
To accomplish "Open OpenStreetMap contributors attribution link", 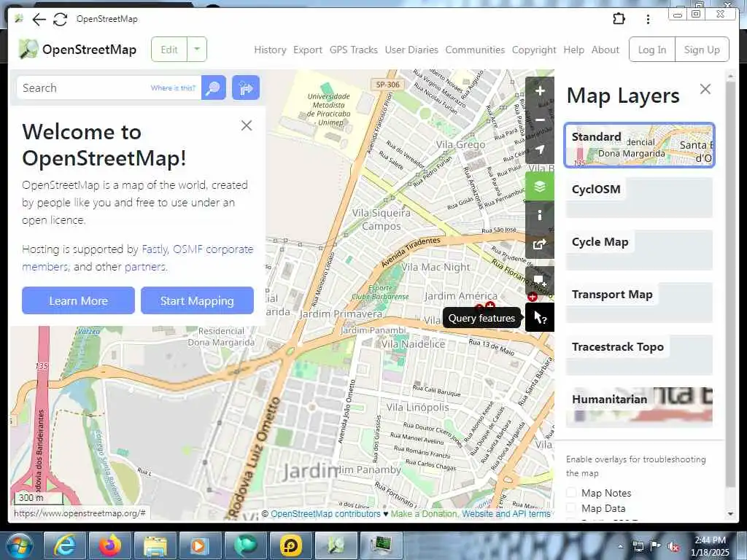I will click(x=325, y=514).
